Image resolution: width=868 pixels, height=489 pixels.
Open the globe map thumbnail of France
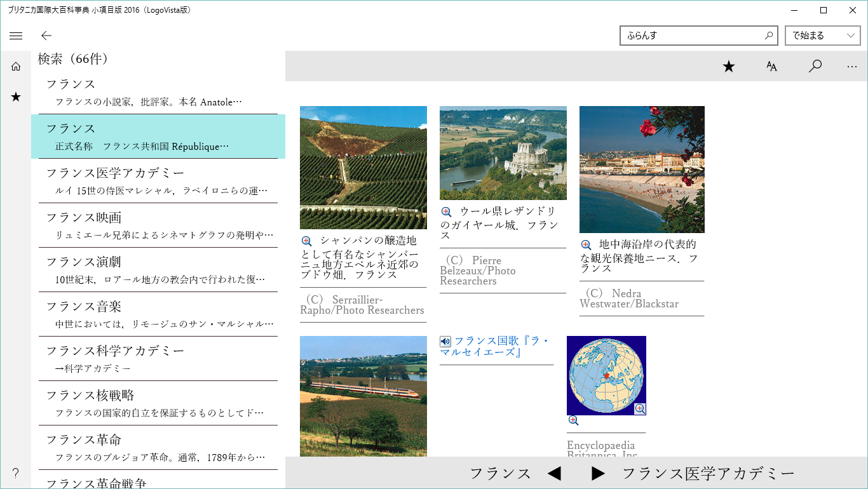[x=606, y=375]
